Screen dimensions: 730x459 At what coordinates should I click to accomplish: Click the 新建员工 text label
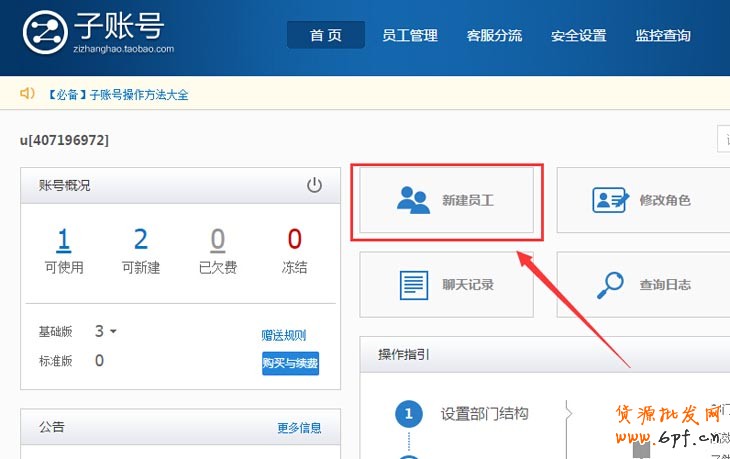point(468,200)
